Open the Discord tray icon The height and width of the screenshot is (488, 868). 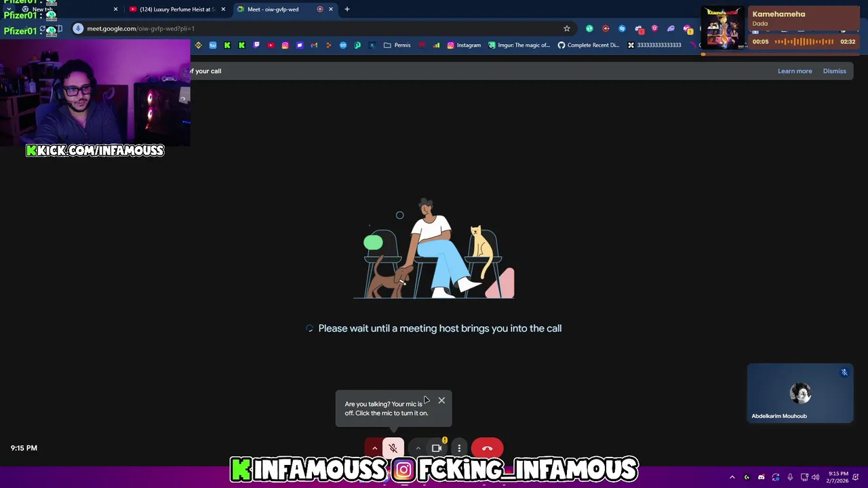pos(761,477)
